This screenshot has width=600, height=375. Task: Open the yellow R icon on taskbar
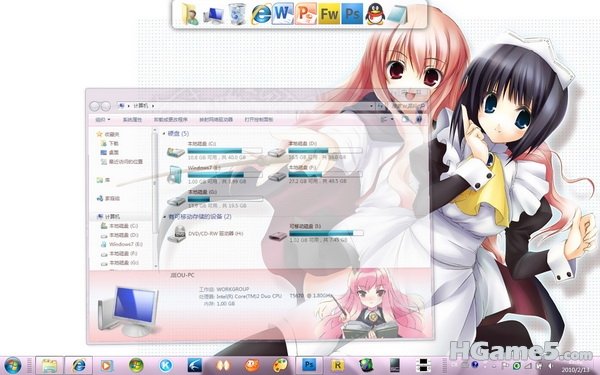pyautogui.click(x=337, y=365)
